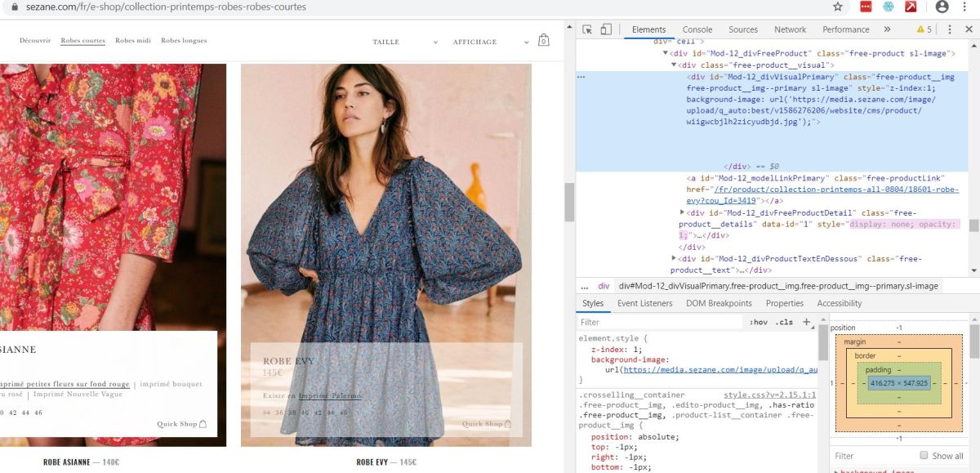Viewport: 980px width, 473px height.
Task: Go to the Robes longues category
Action: [184, 40]
